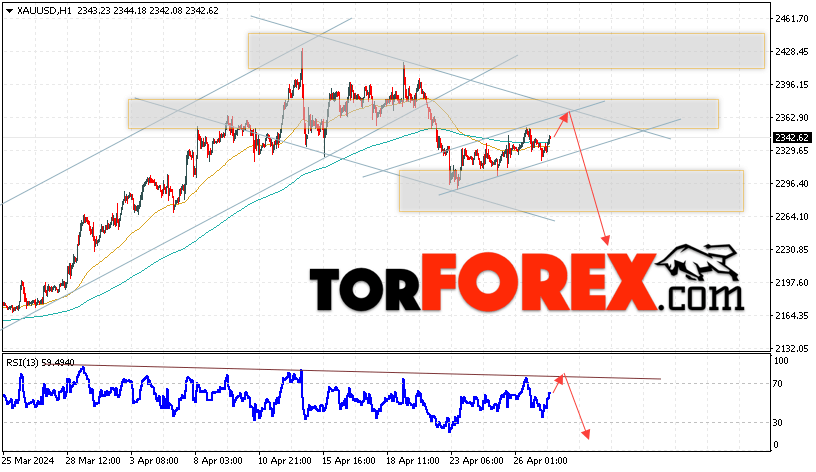816x472 pixels.
Task: Click the 26 Apr 01:00 time label
Action: tap(541, 461)
